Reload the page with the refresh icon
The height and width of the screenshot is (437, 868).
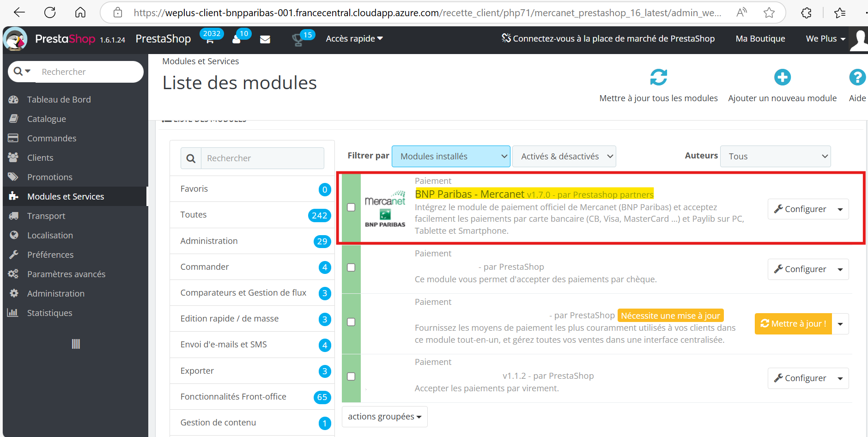pyautogui.click(x=50, y=12)
